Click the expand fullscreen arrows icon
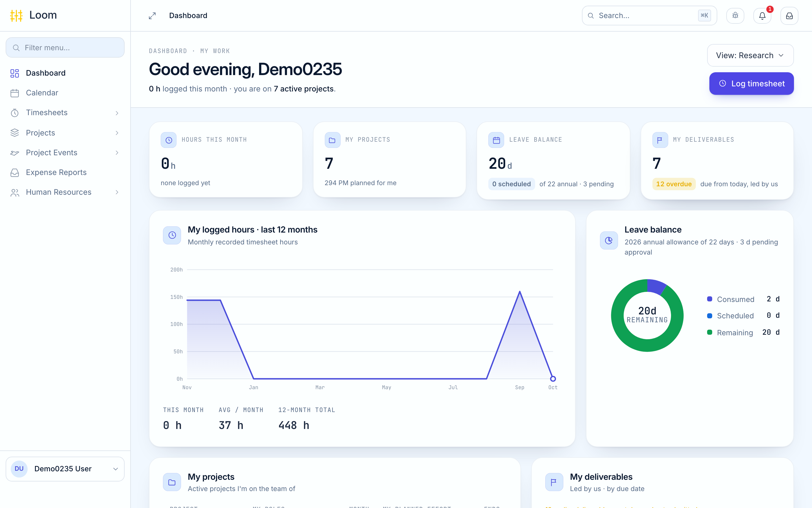 tap(152, 16)
